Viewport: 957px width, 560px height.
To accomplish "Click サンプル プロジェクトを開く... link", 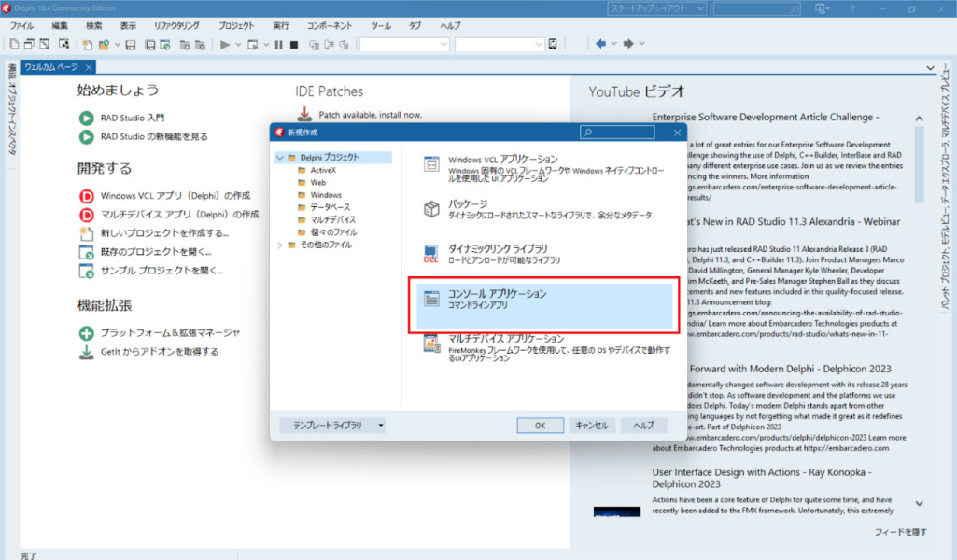I will click(162, 271).
